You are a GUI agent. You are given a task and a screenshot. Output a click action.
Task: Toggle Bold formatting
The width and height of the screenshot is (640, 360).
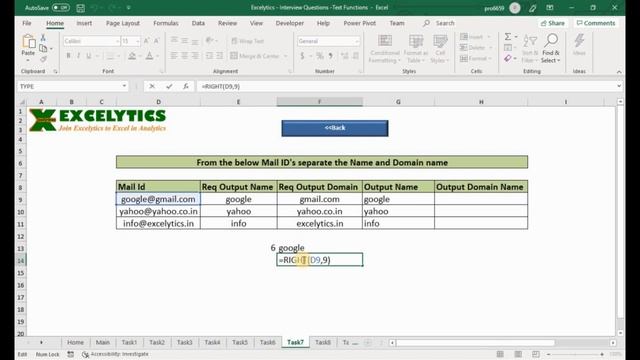coord(68,56)
